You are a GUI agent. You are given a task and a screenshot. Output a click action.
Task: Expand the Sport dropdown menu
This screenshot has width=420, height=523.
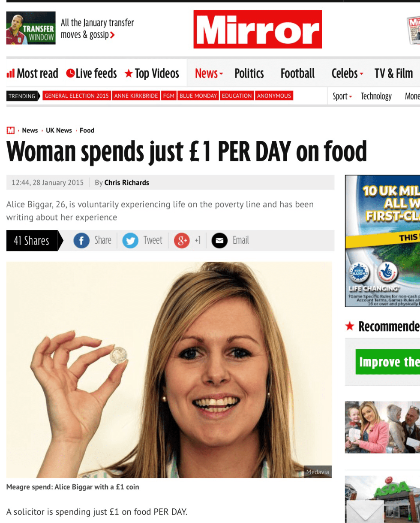342,96
